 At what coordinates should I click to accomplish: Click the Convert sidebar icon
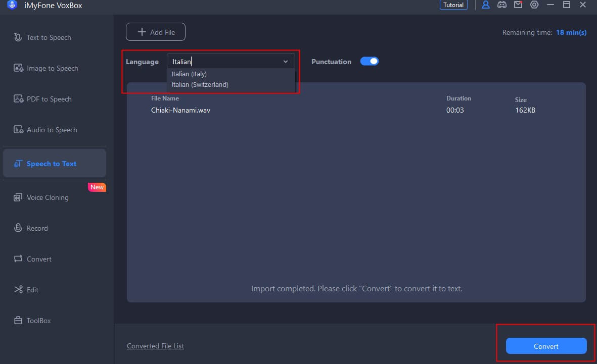pyautogui.click(x=18, y=258)
